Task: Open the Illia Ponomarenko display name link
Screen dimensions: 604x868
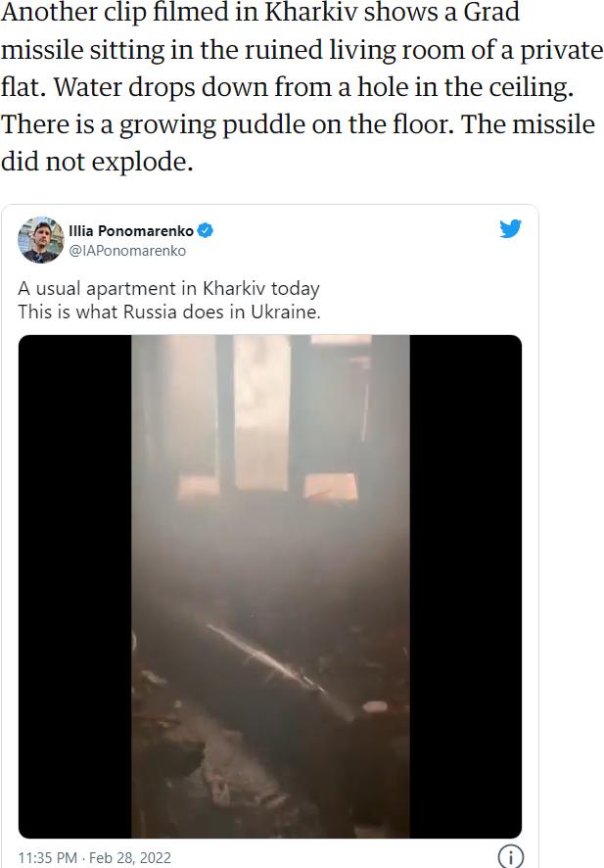Action: pos(130,231)
